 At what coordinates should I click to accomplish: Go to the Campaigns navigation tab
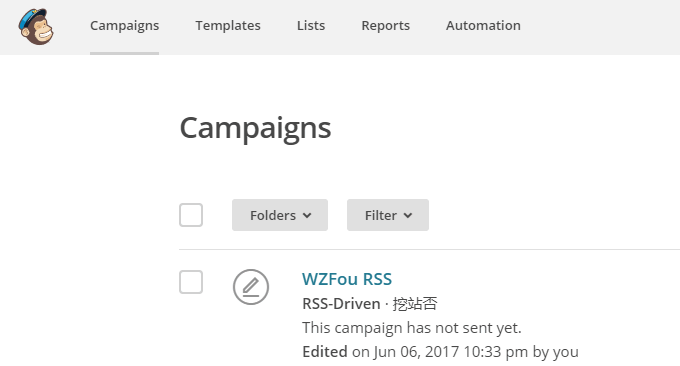tap(124, 26)
